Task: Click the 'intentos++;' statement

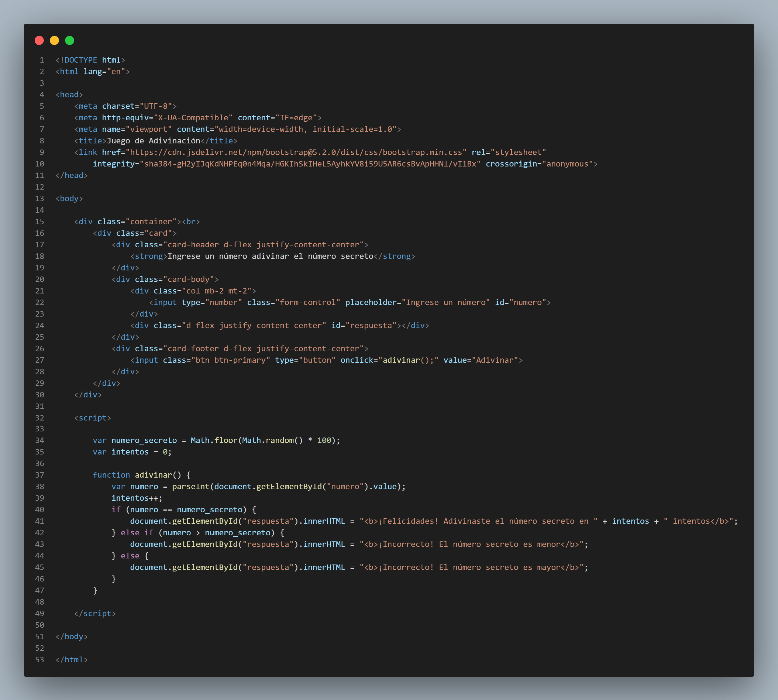Action: click(x=137, y=498)
